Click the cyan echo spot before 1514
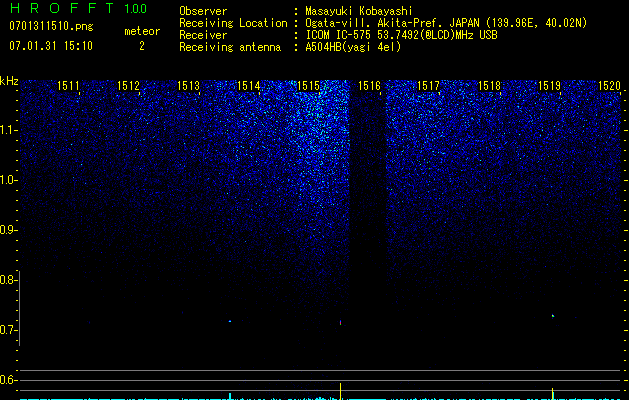 point(230,321)
